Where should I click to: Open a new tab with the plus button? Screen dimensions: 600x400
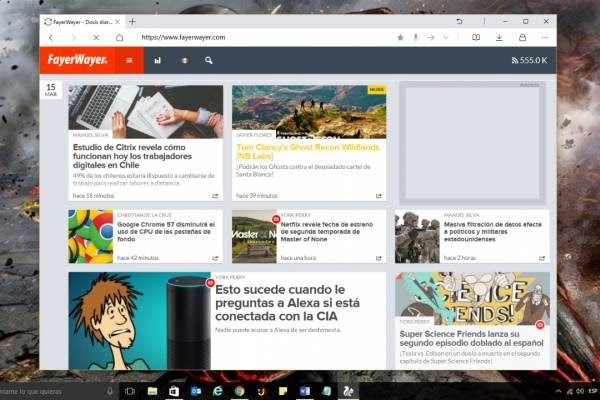[x=132, y=22]
